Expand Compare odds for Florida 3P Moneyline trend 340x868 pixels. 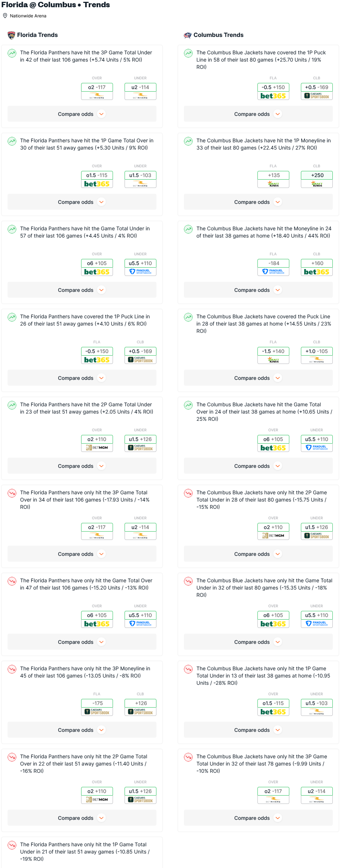point(82,730)
